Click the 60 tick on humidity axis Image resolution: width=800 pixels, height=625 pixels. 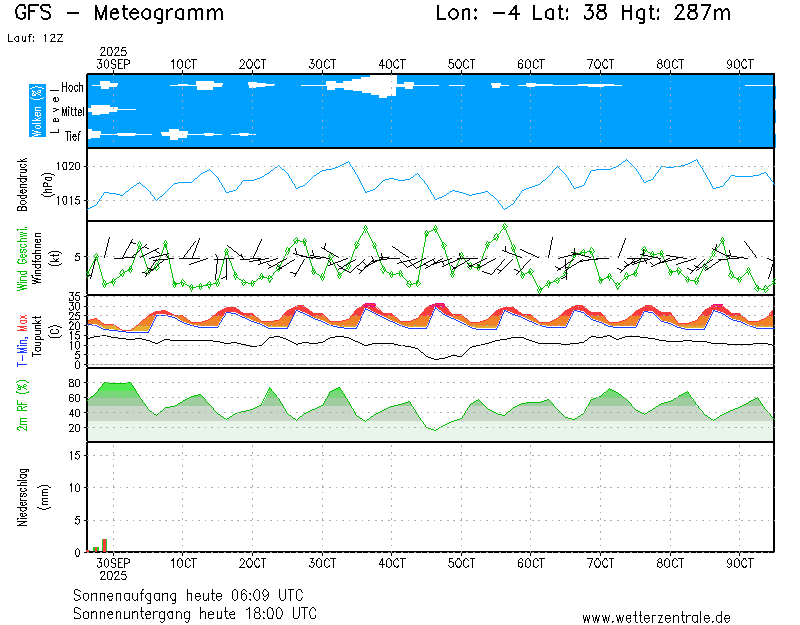coord(74,398)
